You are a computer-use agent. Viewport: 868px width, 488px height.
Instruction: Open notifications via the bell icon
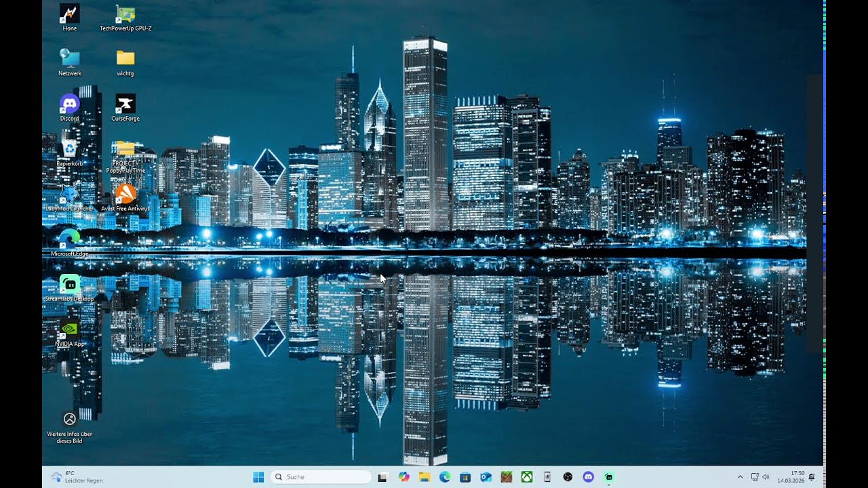[x=812, y=477]
